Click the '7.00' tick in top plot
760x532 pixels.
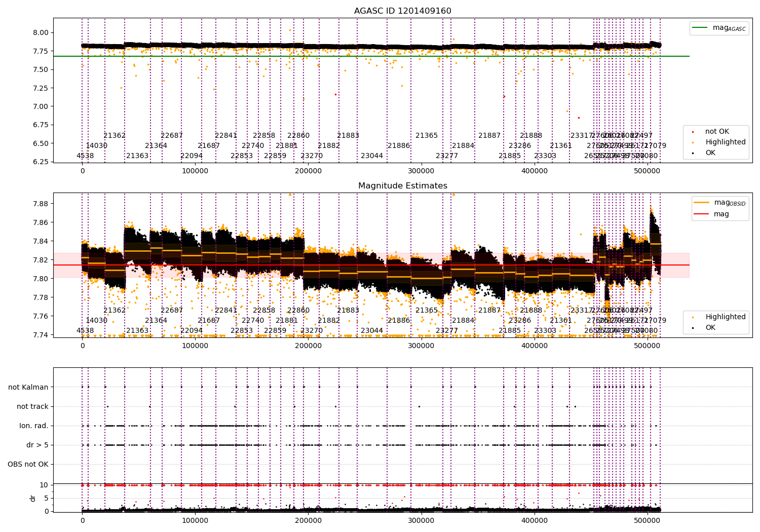point(41,106)
